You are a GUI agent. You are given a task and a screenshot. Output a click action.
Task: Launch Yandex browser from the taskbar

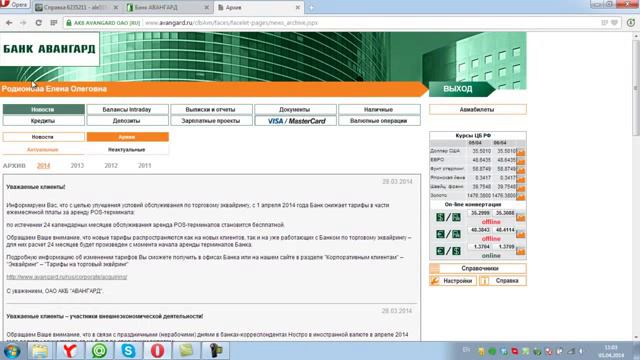pos(70,351)
